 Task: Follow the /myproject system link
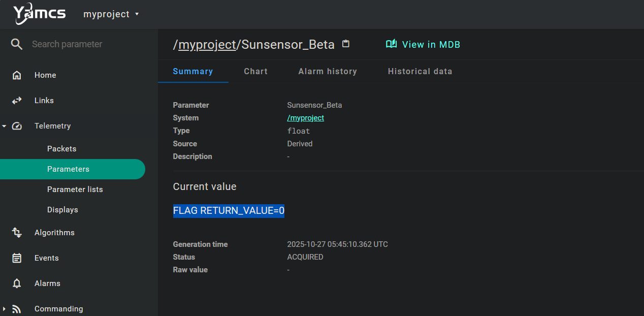pyautogui.click(x=305, y=118)
